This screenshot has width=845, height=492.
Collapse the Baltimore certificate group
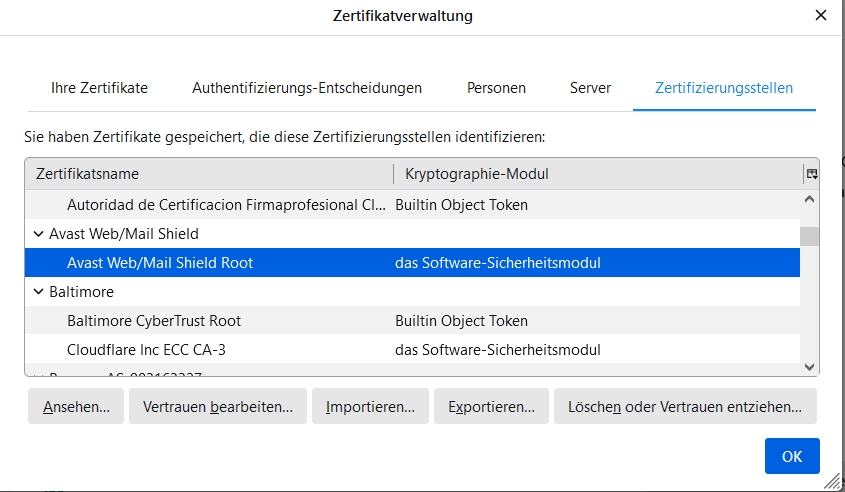(38, 292)
